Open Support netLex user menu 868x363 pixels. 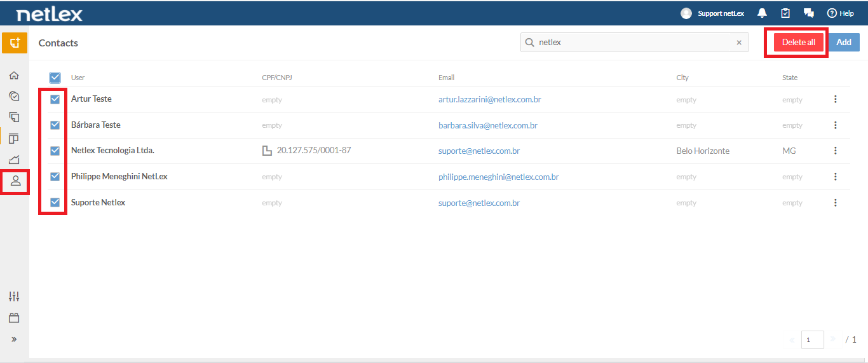click(721, 13)
